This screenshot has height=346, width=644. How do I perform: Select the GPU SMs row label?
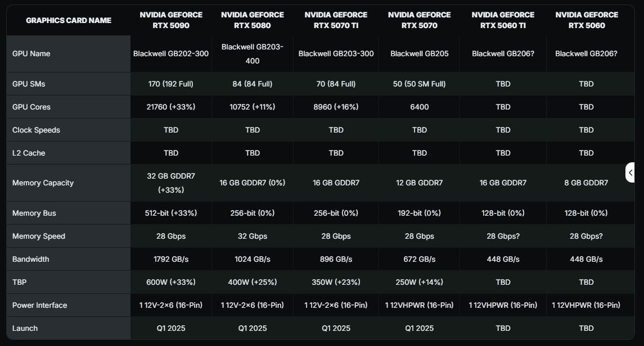29,84
